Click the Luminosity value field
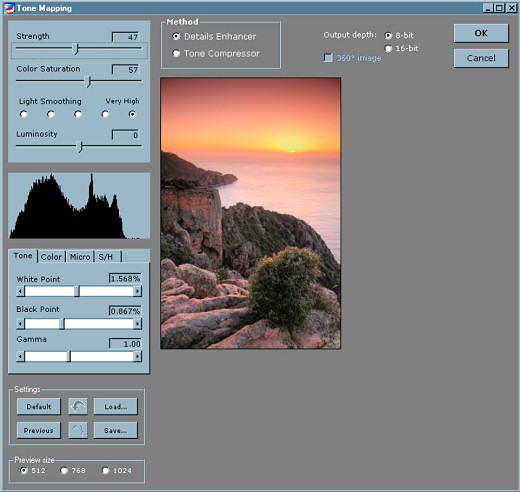The height and width of the screenshot is (492, 520). [125, 135]
